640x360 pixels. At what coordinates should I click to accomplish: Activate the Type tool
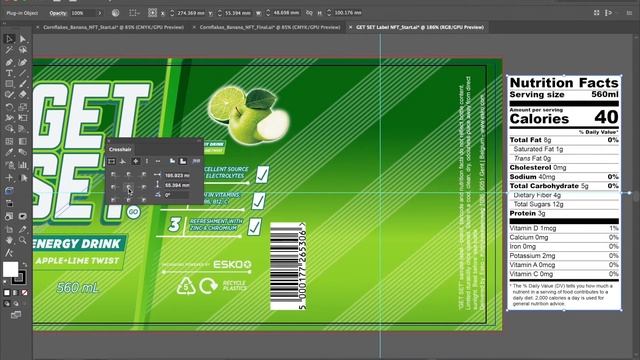coord(9,73)
